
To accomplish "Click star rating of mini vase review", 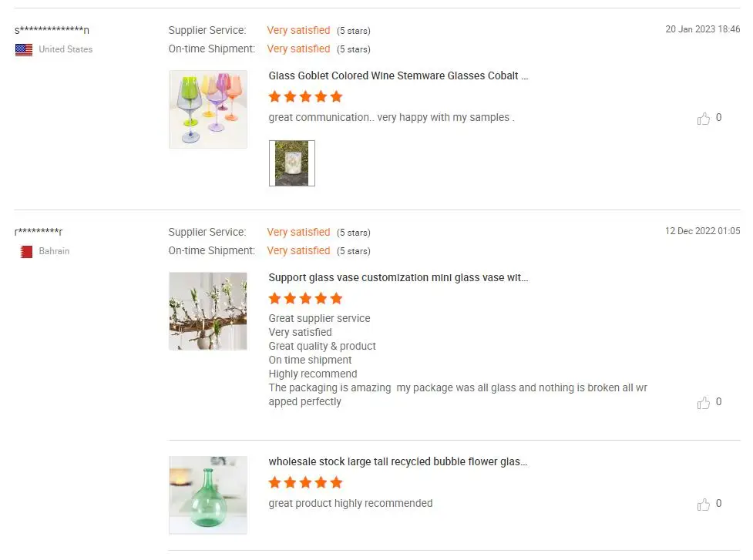I will tap(305, 299).
